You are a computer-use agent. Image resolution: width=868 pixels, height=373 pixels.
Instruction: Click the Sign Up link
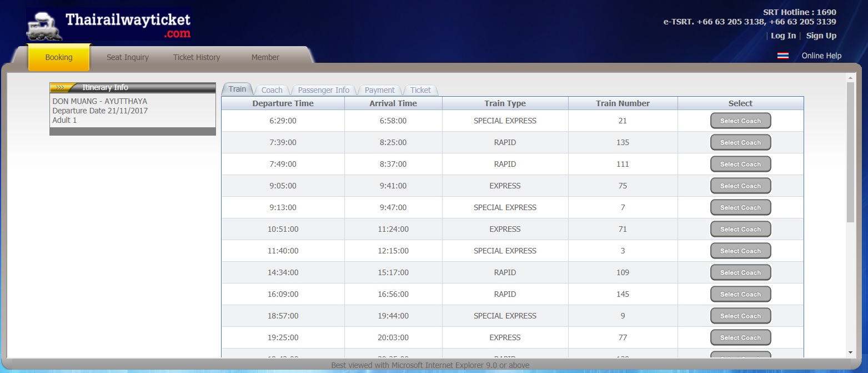(821, 36)
